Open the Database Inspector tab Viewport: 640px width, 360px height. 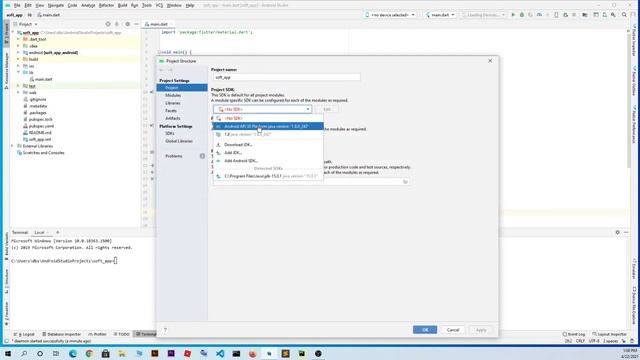coord(62,334)
